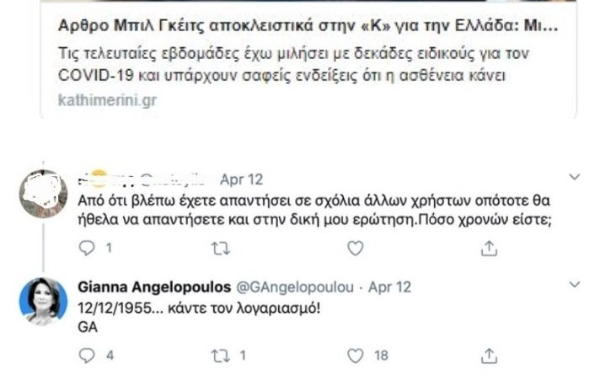
Task: View Gianna Angelopoulos profile picture
Action: point(43,302)
